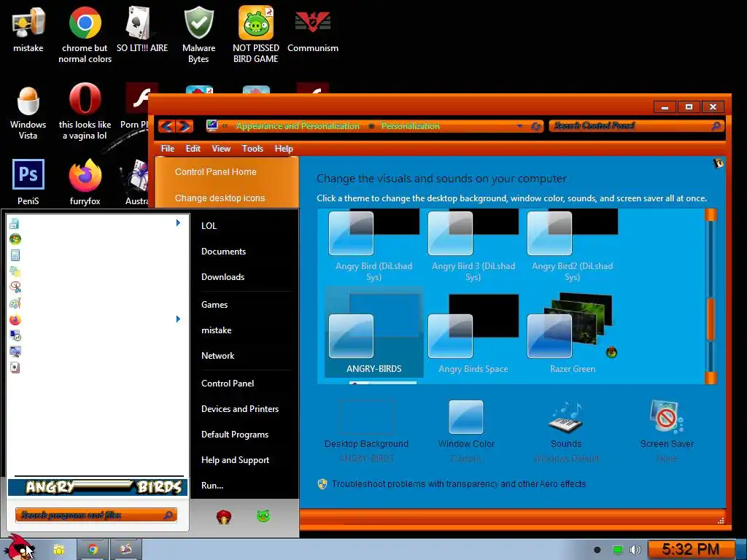This screenshot has width=747, height=560.
Task: Open Devices and Printers from Start menu
Action: pyautogui.click(x=240, y=409)
